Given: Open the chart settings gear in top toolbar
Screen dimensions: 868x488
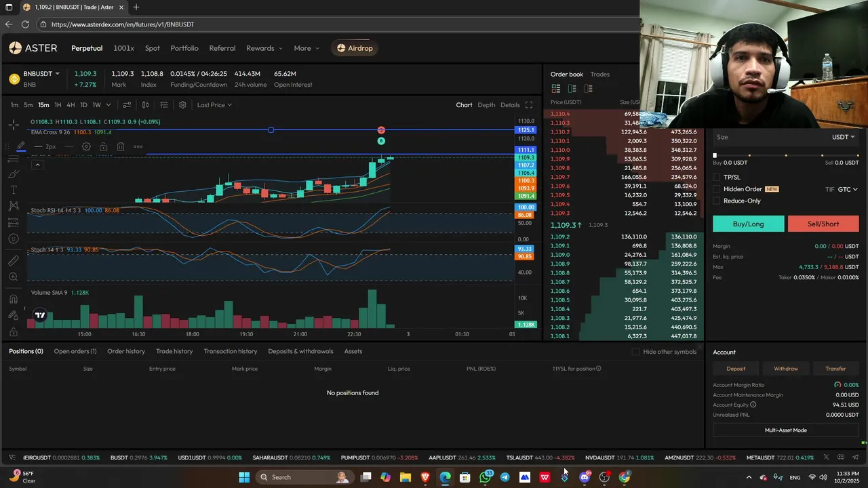Looking at the screenshot, I should click(x=182, y=105).
